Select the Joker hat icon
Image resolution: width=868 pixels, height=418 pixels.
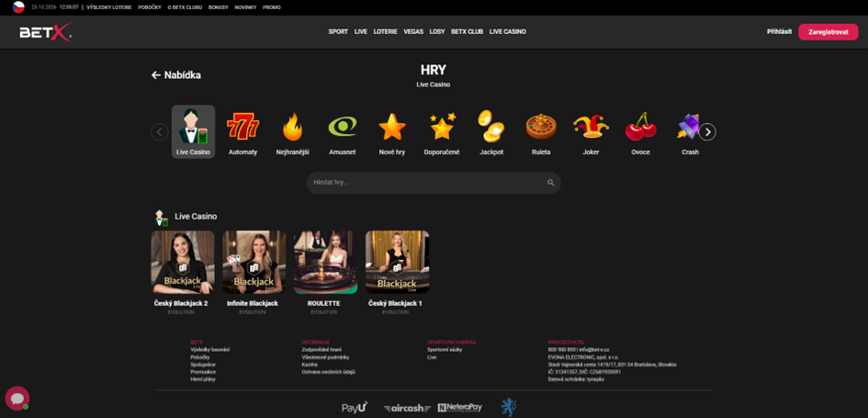[591, 127]
